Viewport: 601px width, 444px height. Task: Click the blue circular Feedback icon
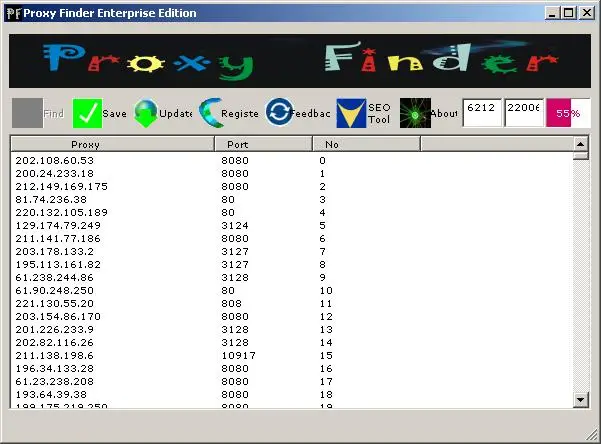click(279, 112)
